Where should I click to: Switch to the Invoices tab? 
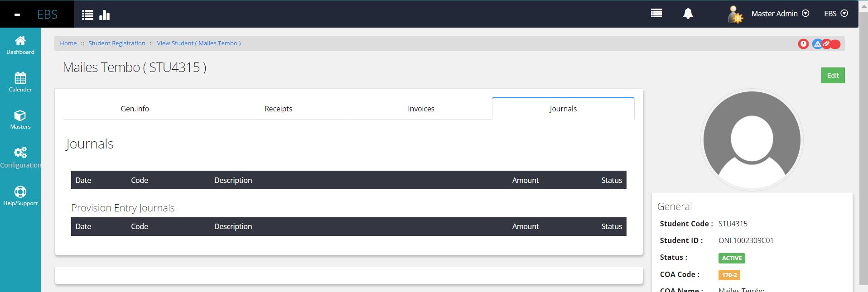point(421,109)
